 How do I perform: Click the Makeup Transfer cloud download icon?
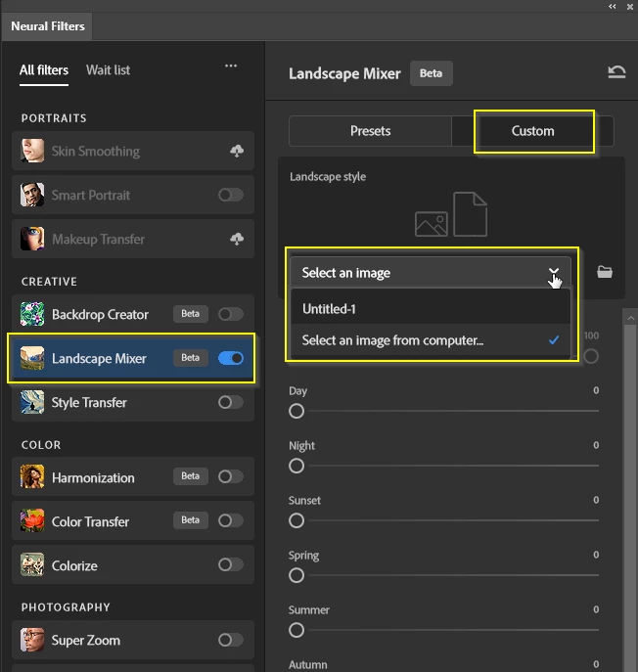click(237, 239)
